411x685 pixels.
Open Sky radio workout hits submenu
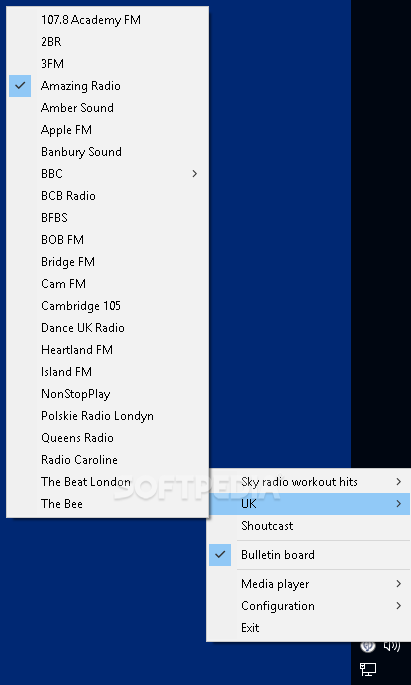click(309, 482)
